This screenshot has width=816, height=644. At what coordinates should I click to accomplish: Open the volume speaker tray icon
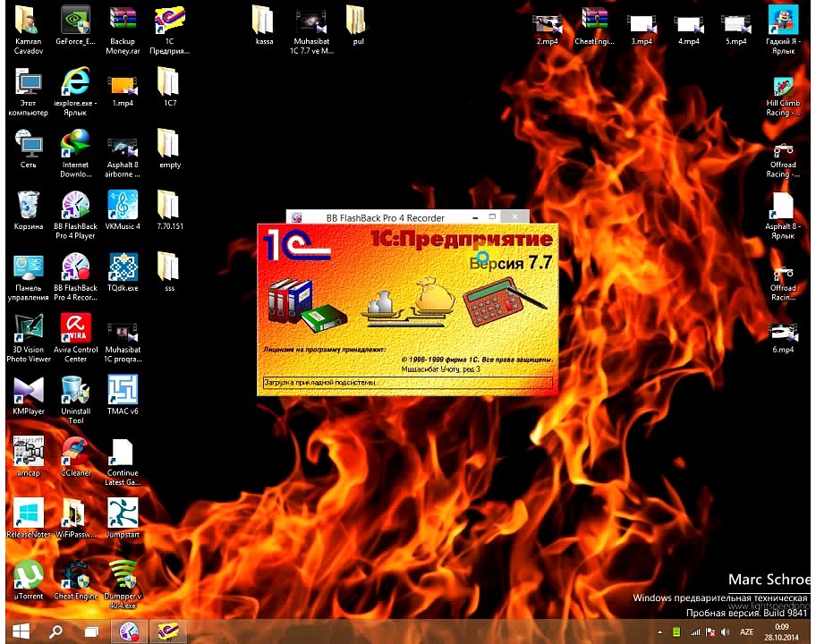click(x=726, y=632)
